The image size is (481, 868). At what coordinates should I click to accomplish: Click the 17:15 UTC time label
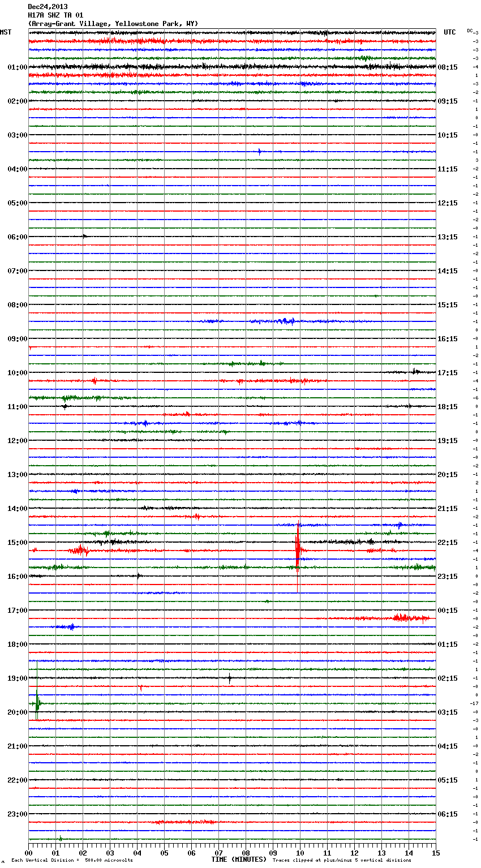448,373
